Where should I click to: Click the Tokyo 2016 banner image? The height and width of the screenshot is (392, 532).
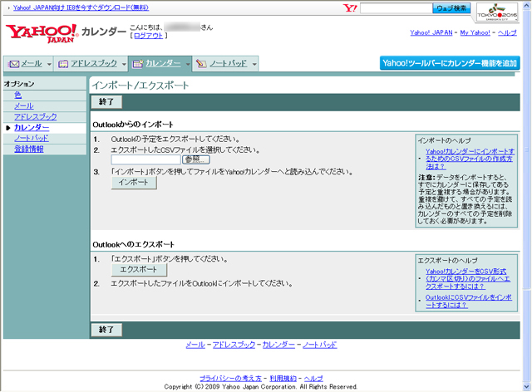[497, 13]
